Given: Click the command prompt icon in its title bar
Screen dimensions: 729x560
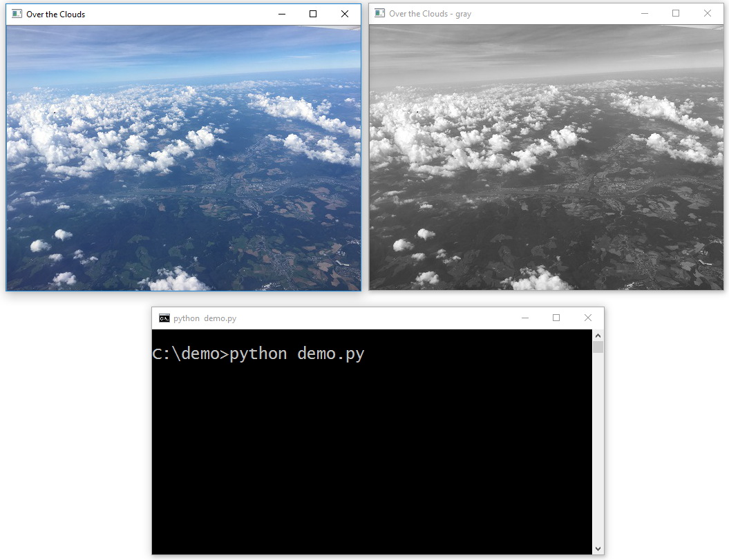Looking at the screenshot, I should 164,318.
